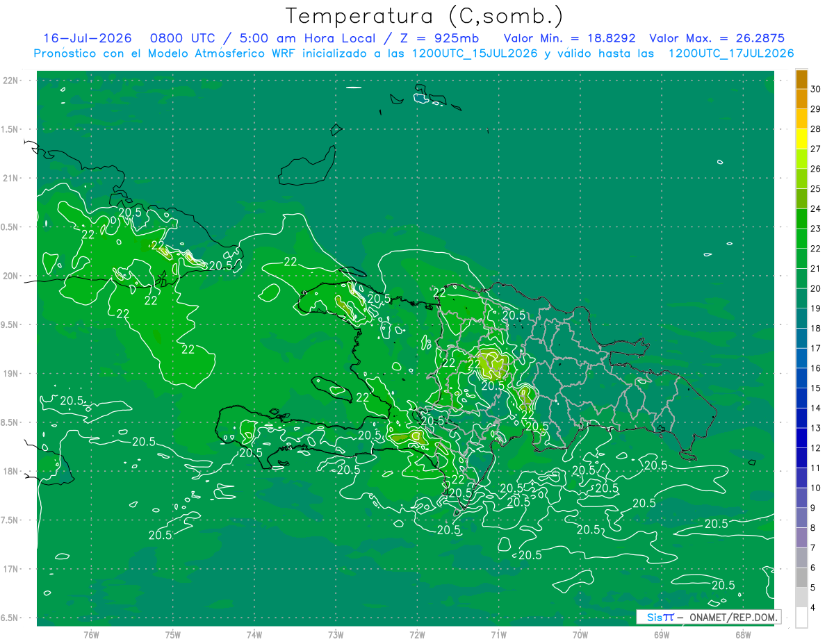Click the '1.5N' latitude axis label
Screen dimensions: 834x644
(x=11, y=129)
